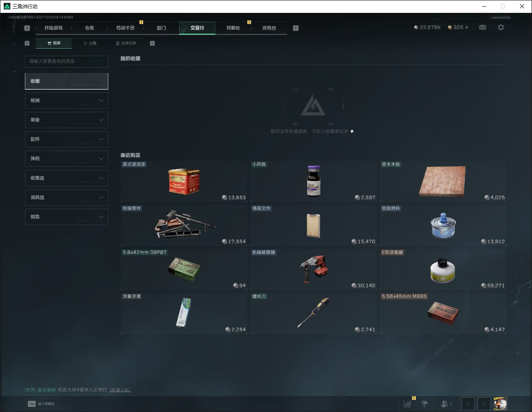Open the settings gear icon
This screenshot has height=412, width=532.
click(x=501, y=27)
